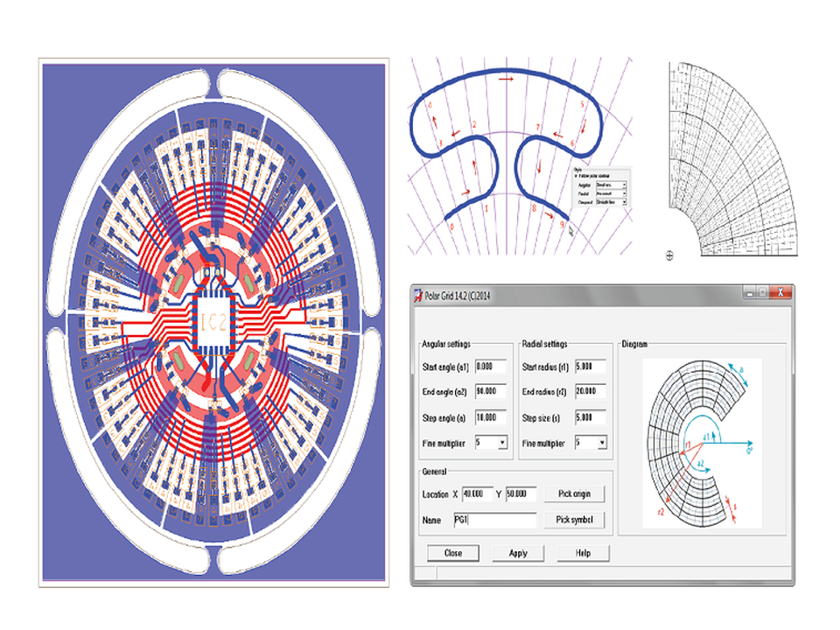Click the Close button in Polar Grid dialog
Screen dimensions: 840x630
(453, 553)
